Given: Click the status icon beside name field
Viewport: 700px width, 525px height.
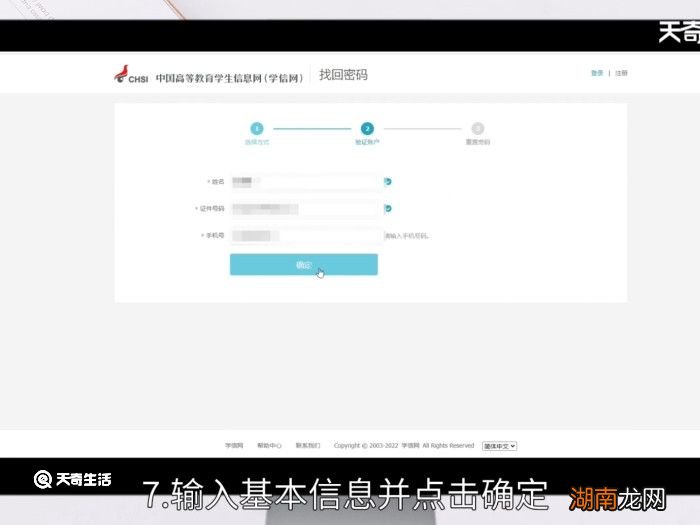Looking at the screenshot, I should click(388, 182).
